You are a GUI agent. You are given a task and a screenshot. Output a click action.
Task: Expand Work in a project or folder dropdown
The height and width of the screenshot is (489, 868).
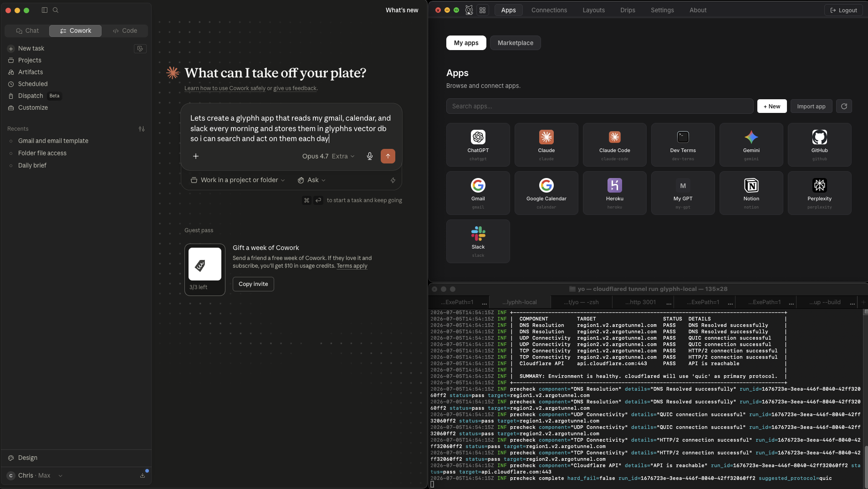[238, 180]
